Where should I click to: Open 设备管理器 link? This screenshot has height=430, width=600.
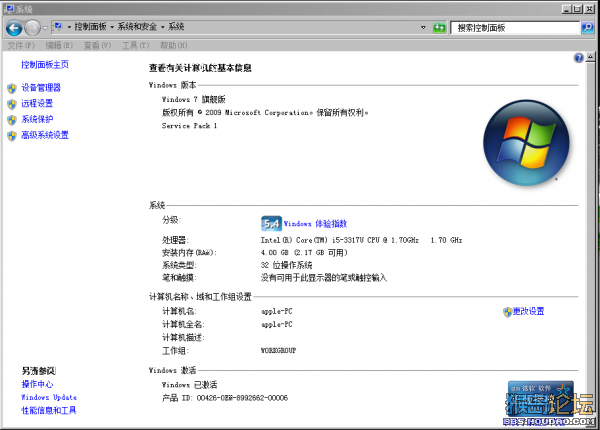(41, 88)
